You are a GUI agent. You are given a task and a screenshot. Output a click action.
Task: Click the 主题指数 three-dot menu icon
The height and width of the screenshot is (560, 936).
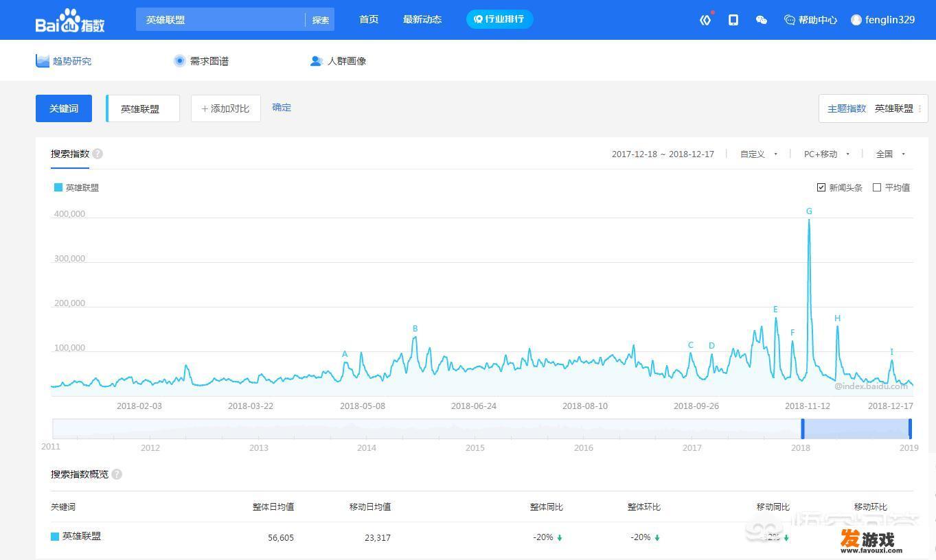920,108
